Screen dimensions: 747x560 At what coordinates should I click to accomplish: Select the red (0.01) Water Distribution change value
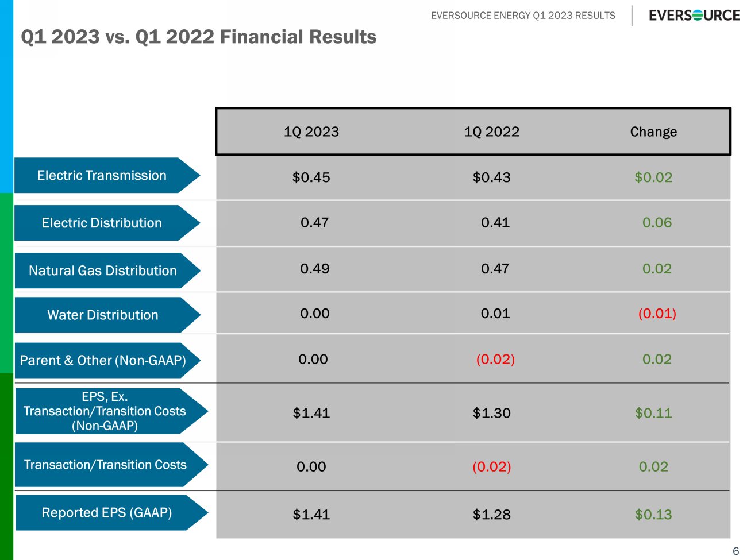click(x=657, y=314)
